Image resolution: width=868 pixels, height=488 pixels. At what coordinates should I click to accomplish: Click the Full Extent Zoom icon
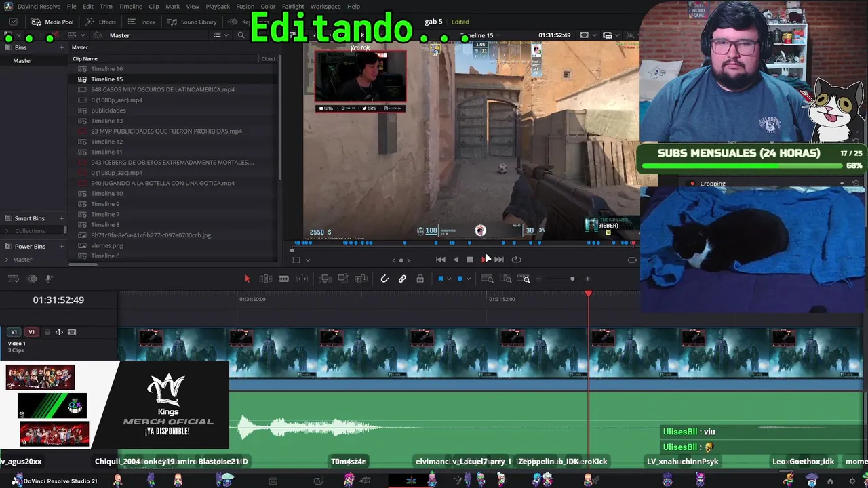[487, 279]
